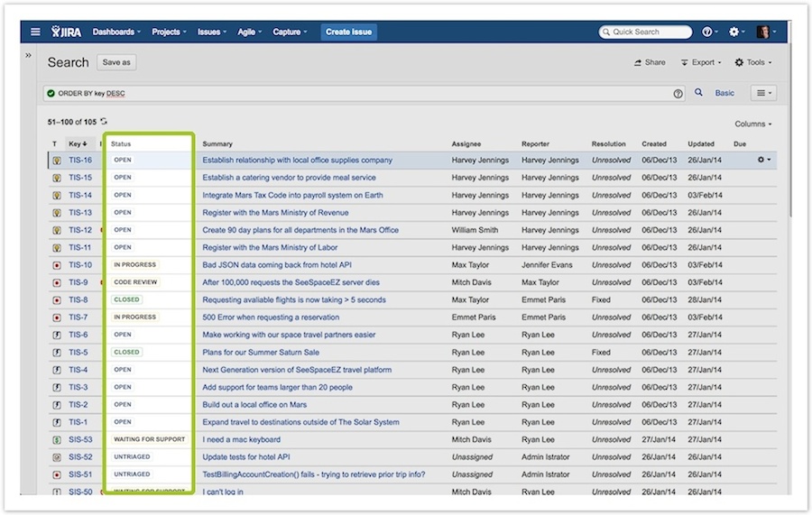Image resolution: width=812 pixels, height=515 pixels.
Task: Change the list view layout dropdown
Action: click(x=762, y=93)
